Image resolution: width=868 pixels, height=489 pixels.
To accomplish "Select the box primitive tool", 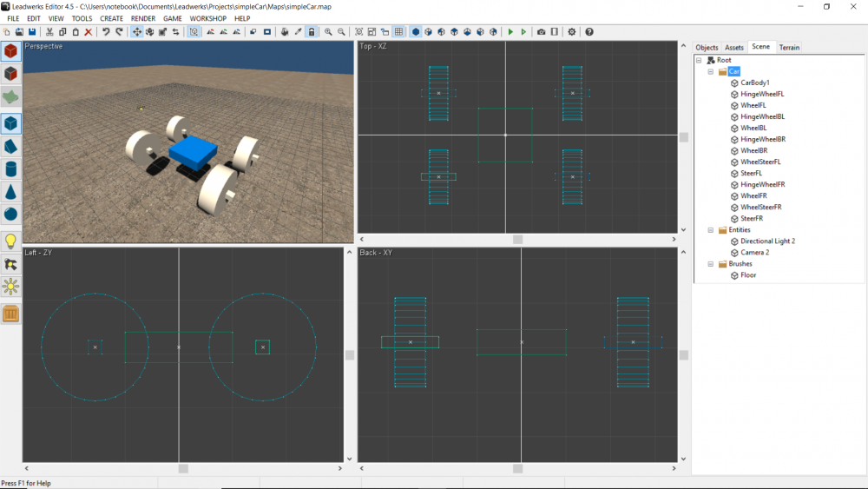I will [11, 123].
